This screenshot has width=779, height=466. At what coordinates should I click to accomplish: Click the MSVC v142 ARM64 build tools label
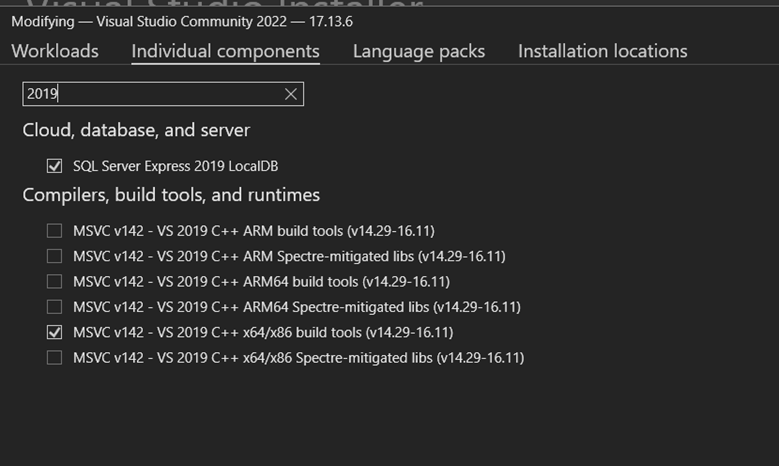pos(261,282)
